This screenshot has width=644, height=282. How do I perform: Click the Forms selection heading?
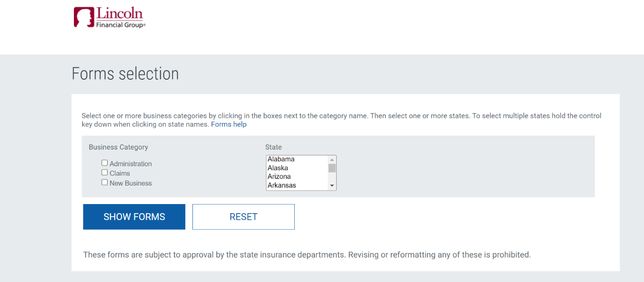click(x=125, y=74)
